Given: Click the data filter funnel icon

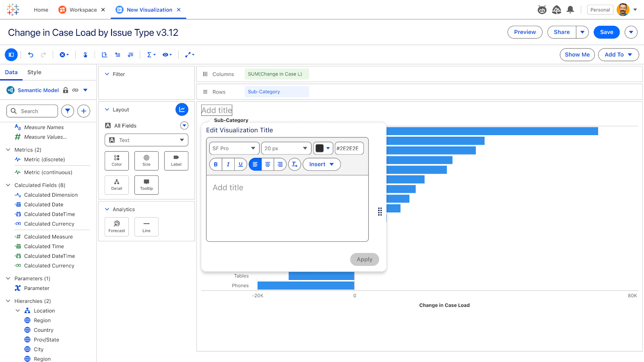Looking at the screenshot, I should (68, 111).
